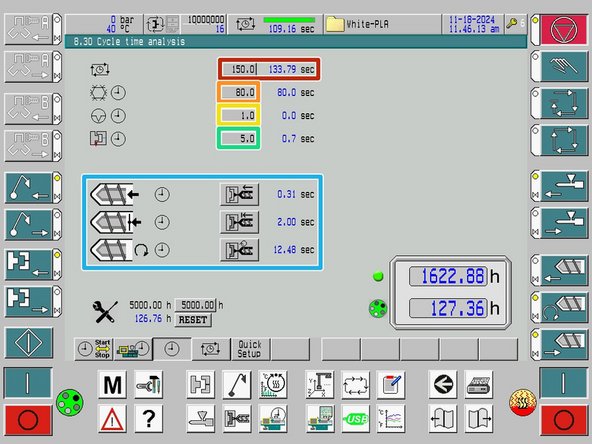Image resolution: width=592 pixels, height=444 pixels.
Task: Edit the 1.0 time field in yellow box
Action: 239,116
